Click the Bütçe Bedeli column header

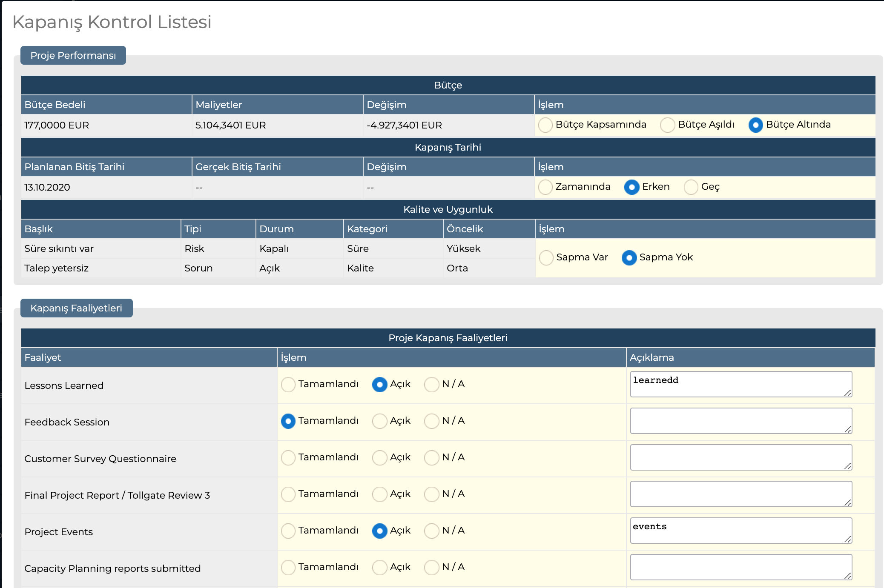106,105
